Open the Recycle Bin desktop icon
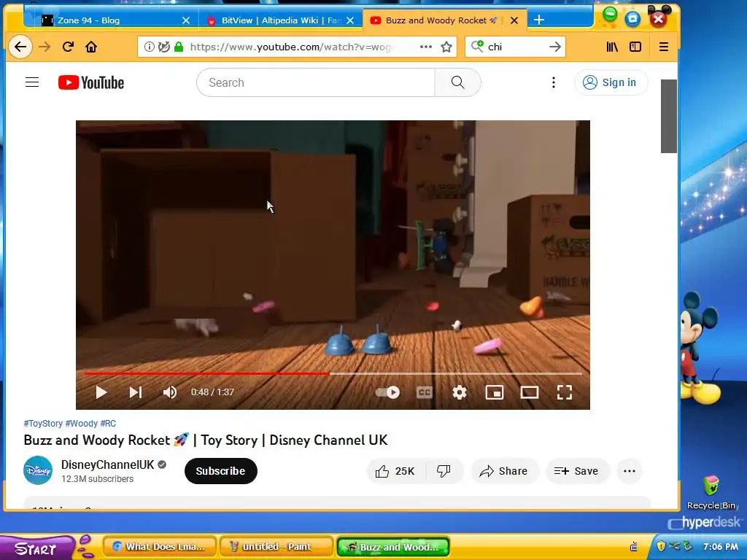This screenshot has height=560, width=747. [x=712, y=492]
